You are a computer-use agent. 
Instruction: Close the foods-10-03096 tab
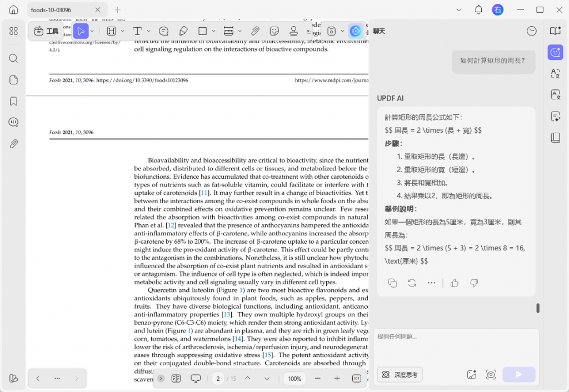[98, 10]
